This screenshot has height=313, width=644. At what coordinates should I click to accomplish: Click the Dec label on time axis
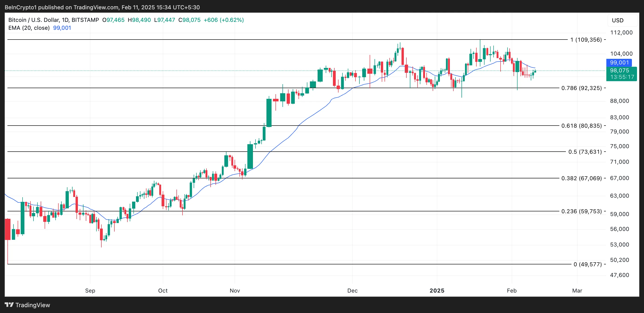pos(352,290)
